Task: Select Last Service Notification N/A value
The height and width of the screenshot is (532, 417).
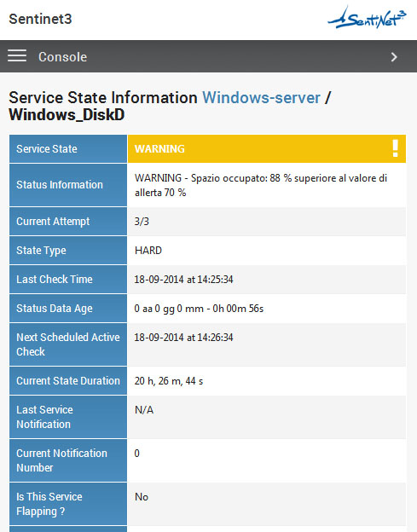Action: click(x=144, y=410)
